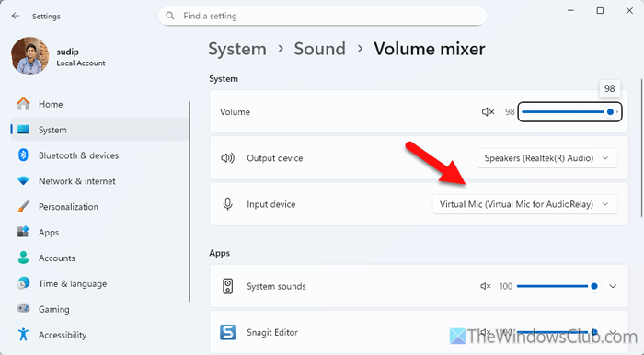
Task: Toggle mute for System sounds
Action: (486, 286)
